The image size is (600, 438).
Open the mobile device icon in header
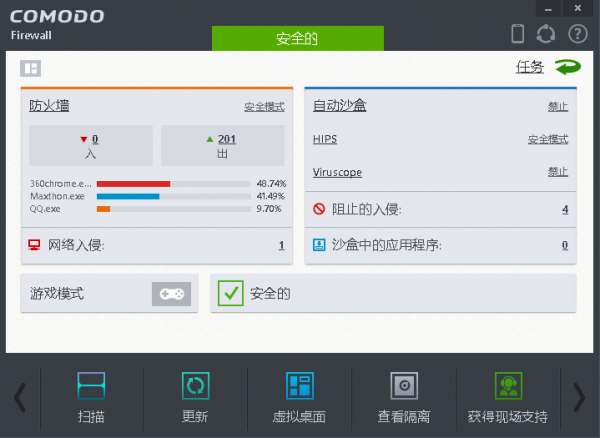518,34
